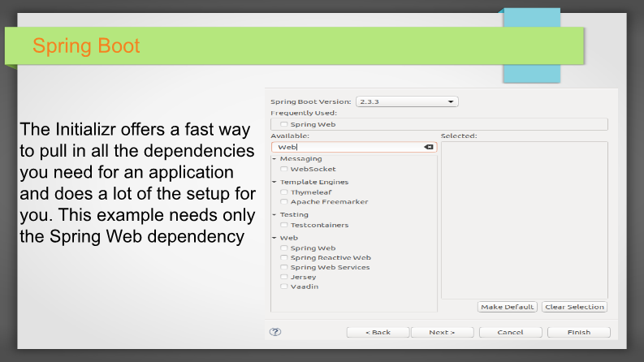
Task: Open help via the question mark icon
Action: point(275,332)
